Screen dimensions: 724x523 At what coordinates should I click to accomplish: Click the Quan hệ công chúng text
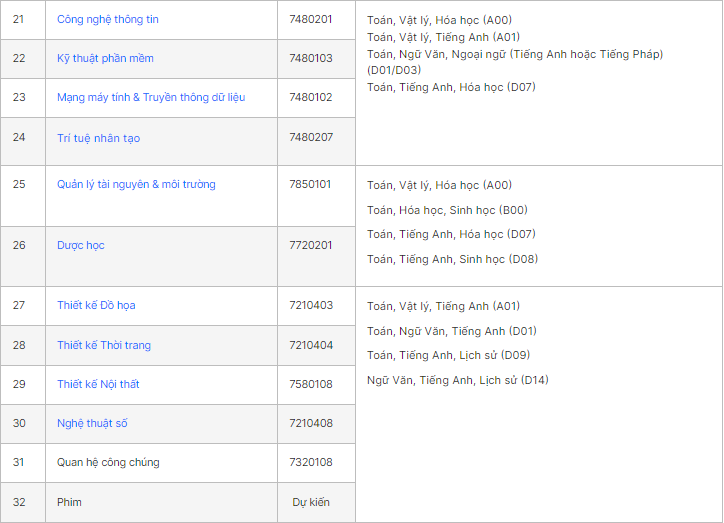coord(108,463)
